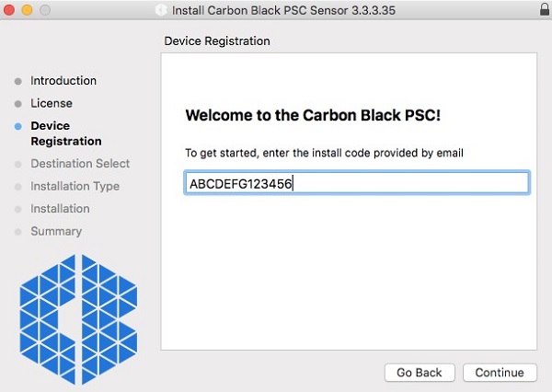
Task: Click the blue bullet beside Device Registration
Action: [18, 126]
